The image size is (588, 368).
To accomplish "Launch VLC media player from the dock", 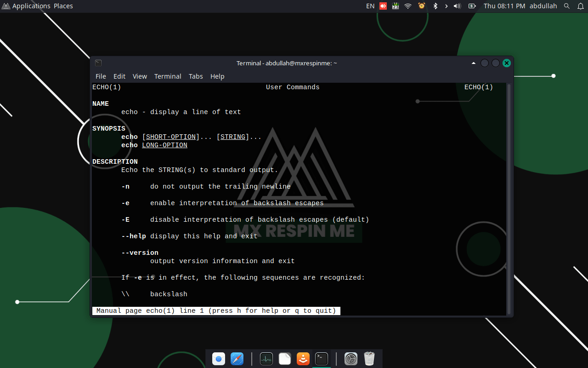I will [x=303, y=359].
